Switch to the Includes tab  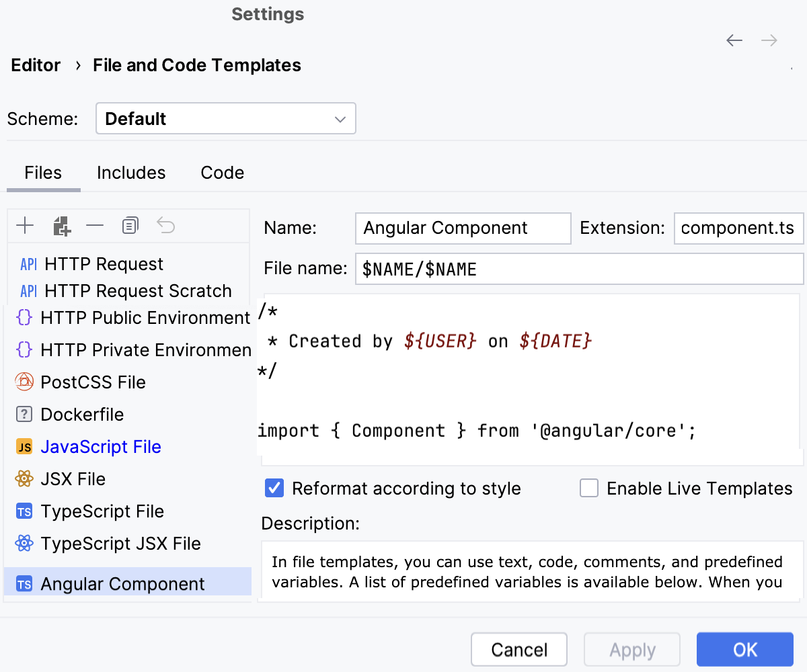click(x=131, y=173)
